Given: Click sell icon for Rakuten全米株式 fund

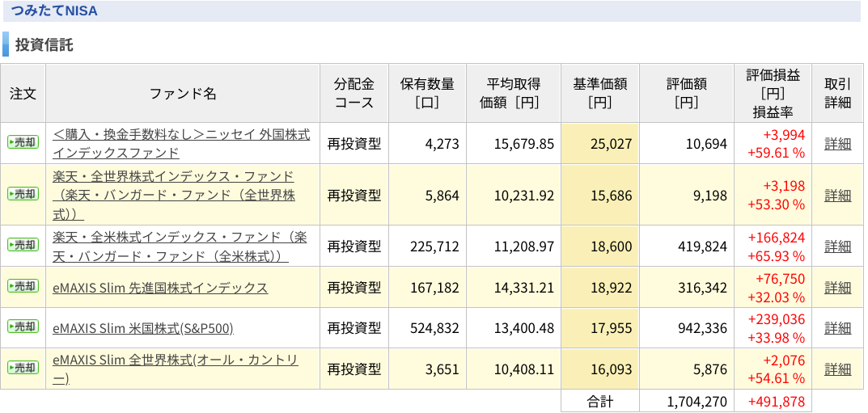Looking at the screenshot, I should (23, 245).
